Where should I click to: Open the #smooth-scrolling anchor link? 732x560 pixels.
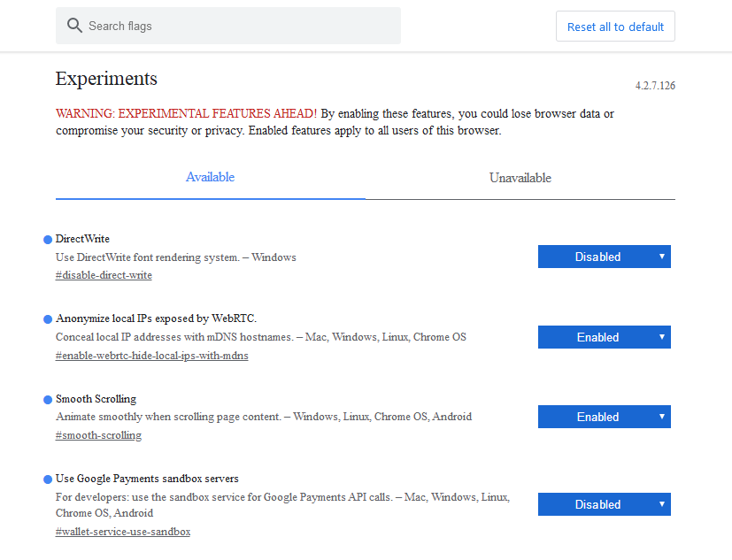point(98,435)
